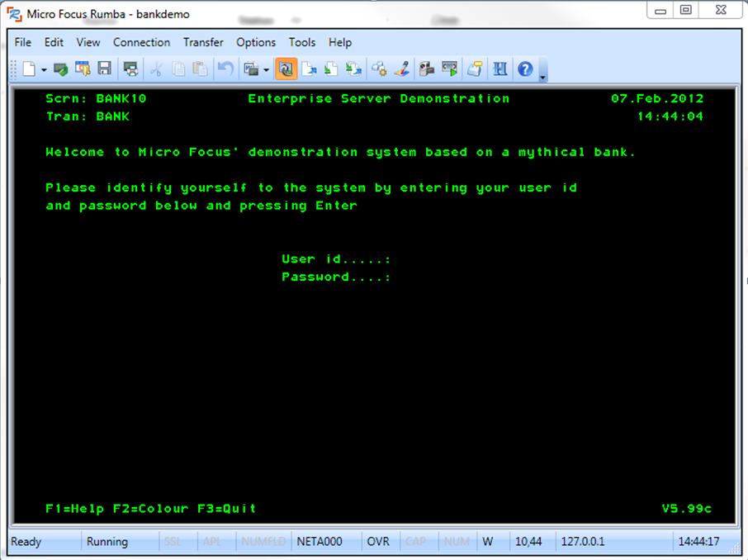Image resolution: width=748 pixels, height=560 pixels.
Task: Click the Undo arrow icon
Action: tap(225, 69)
